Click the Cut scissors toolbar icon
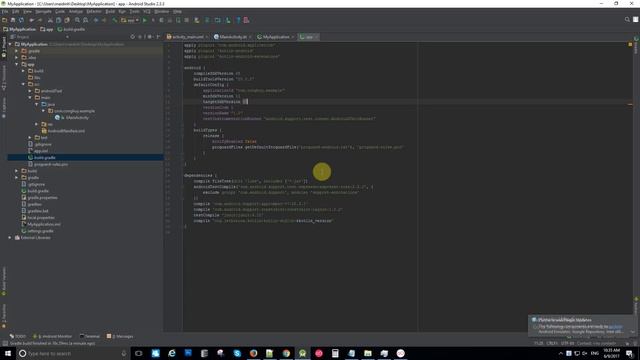The image size is (640, 360). (50, 20)
